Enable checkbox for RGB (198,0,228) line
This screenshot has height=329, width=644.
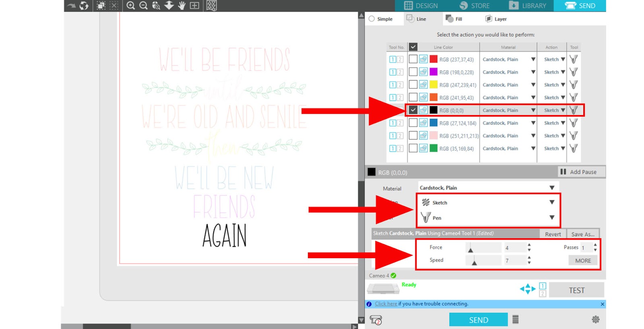click(x=413, y=72)
